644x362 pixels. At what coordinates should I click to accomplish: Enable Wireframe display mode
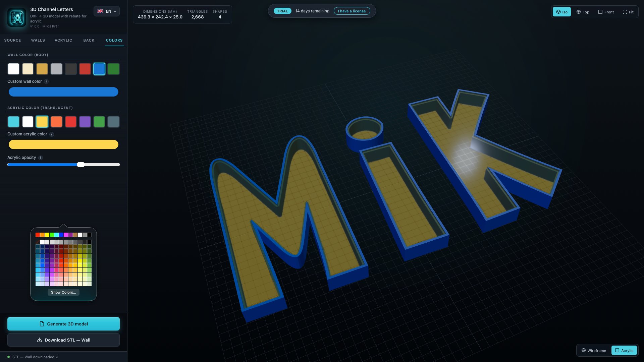pos(594,350)
